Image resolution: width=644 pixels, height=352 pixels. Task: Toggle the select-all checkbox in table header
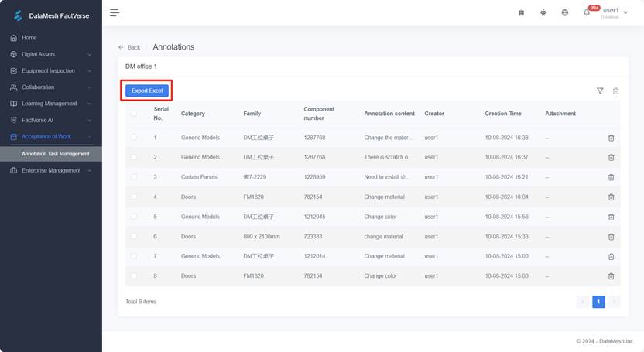(135, 114)
